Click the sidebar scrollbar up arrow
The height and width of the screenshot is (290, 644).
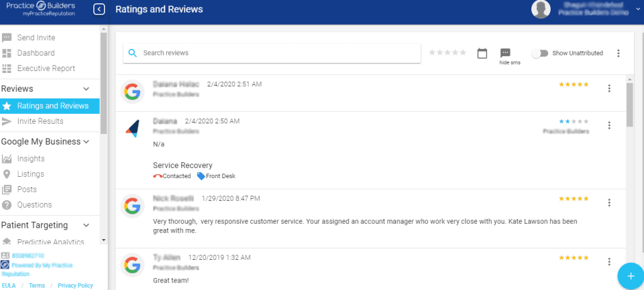(103, 29)
